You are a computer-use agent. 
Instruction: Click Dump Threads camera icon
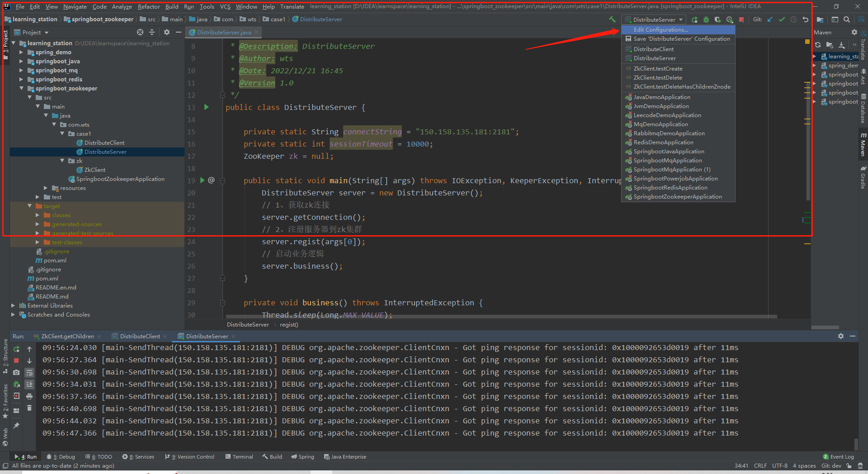coord(17,372)
